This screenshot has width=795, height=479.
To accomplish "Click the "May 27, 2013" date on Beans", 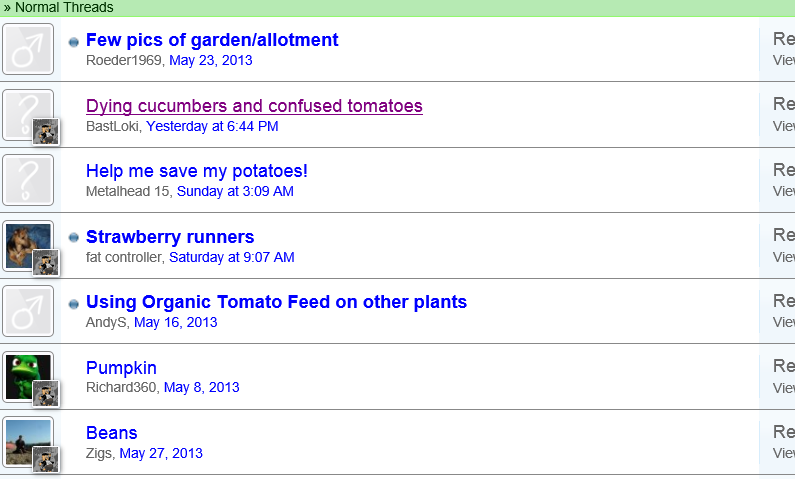I will (160, 453).
